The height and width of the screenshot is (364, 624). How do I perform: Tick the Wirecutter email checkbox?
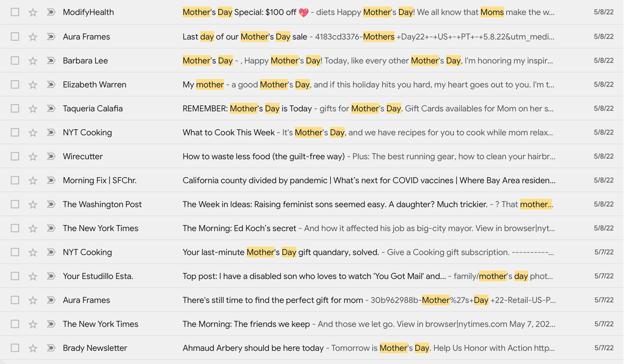(x=15, y=156)
